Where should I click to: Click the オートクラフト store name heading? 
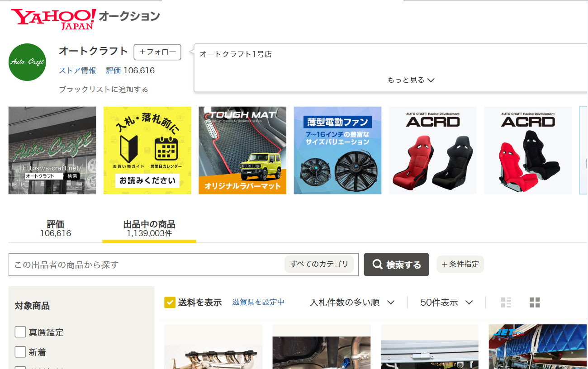point(94,51)
